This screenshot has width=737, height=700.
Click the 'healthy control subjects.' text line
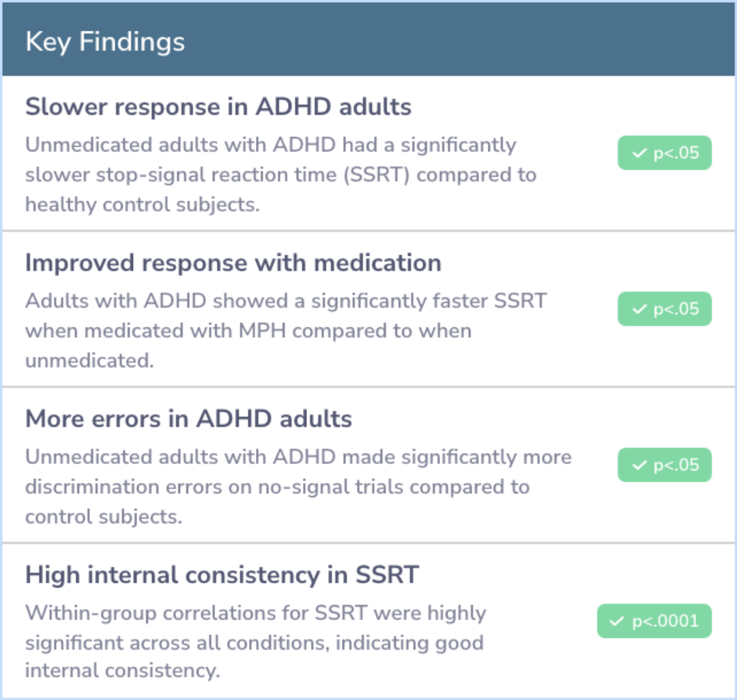coord(143,205)
